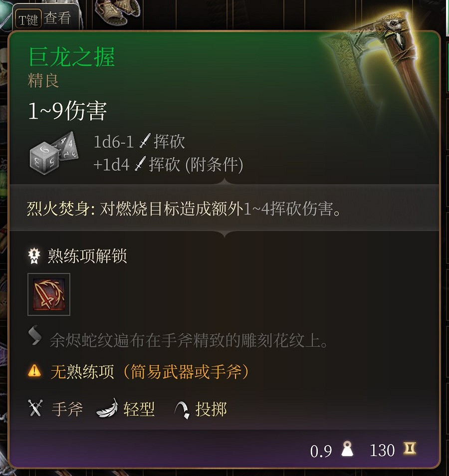Click the sandals item in inventory
This screenshot has width=449, height=476.
(x=118, y=11)
